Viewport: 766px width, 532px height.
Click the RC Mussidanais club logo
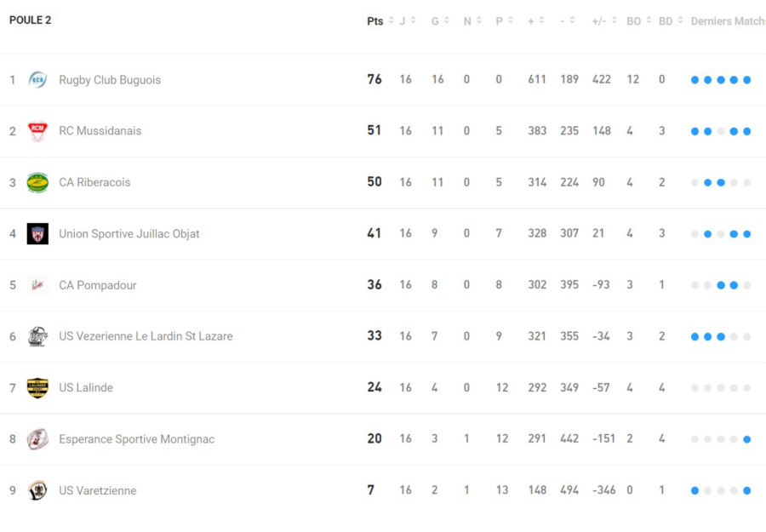pos(37,131)
